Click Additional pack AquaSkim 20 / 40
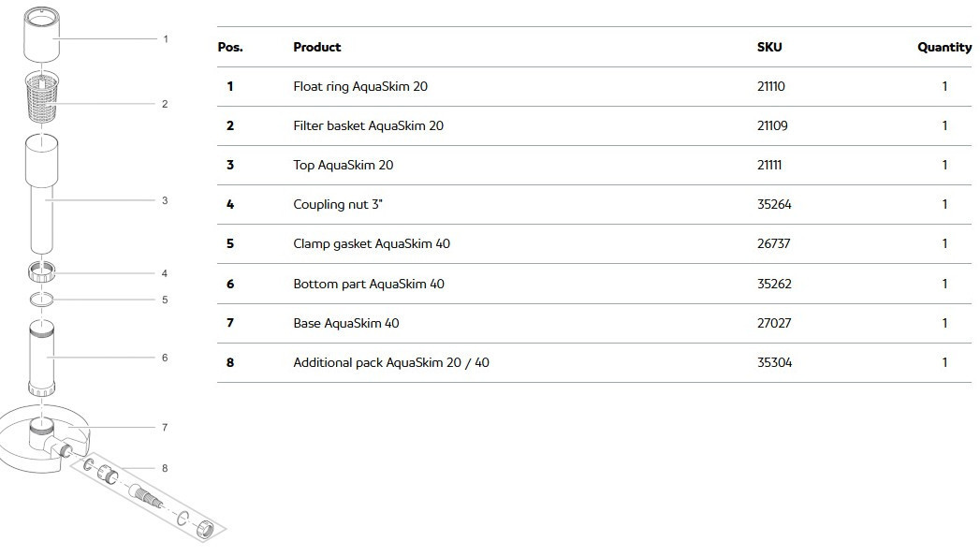 (x=390, y=362)
